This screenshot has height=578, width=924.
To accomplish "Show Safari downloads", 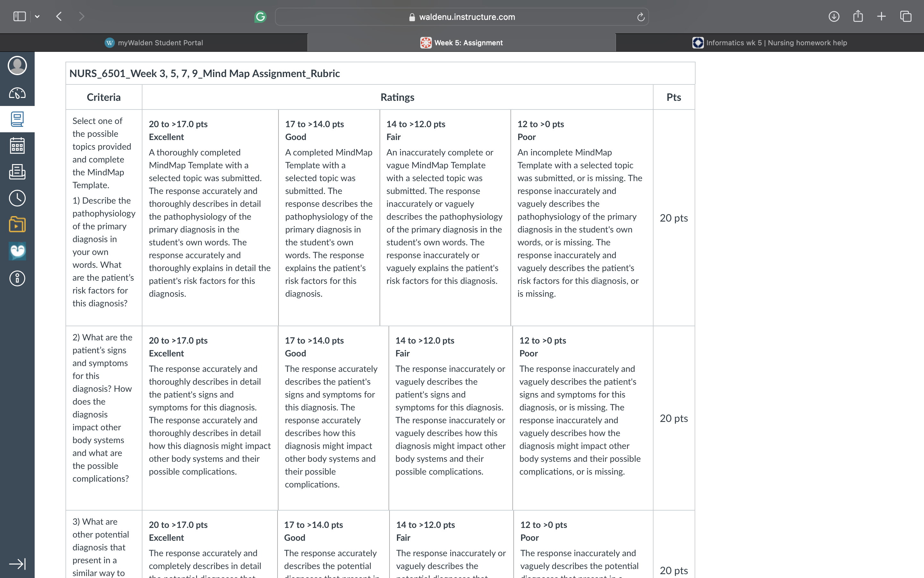I will pyautogui.click(x=834, y=16).
